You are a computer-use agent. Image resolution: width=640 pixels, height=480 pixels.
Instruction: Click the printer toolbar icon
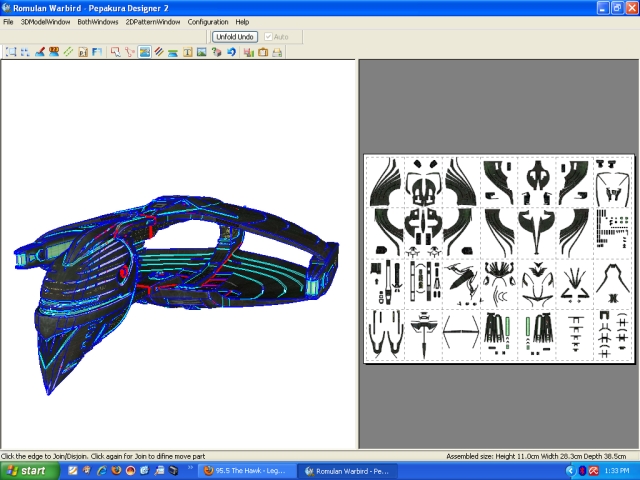tap(277, 52)
